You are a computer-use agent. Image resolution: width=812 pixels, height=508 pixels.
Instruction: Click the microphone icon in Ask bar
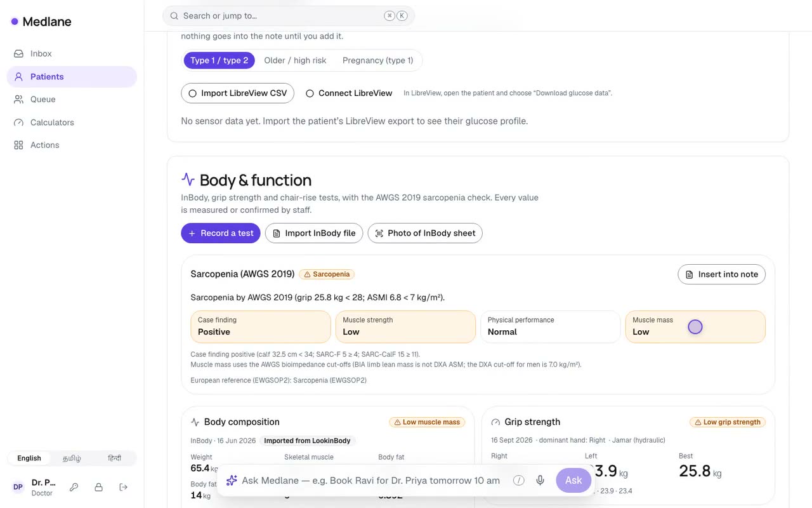[540, 481]
